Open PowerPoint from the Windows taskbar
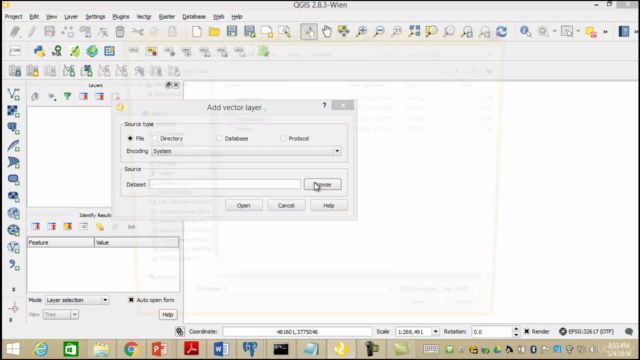Image resolution: width=640 pixels, height=360 pixels. [160, 349]
